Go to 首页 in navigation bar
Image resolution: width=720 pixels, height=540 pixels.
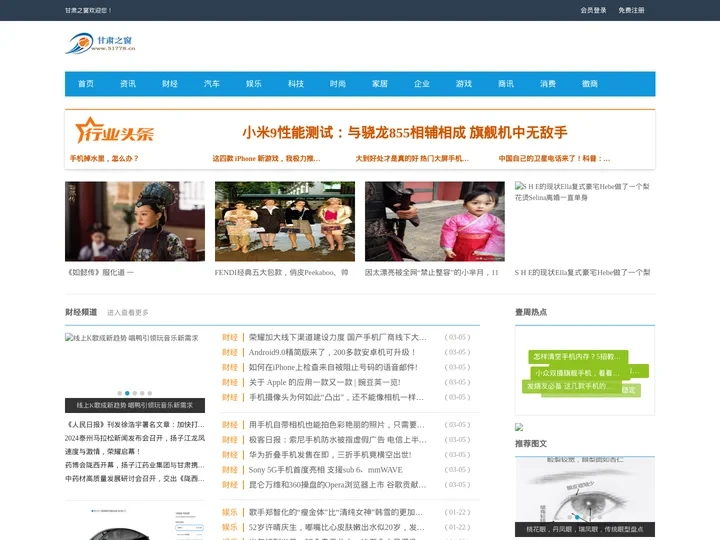pyautogui.click(x=86, y=84)
